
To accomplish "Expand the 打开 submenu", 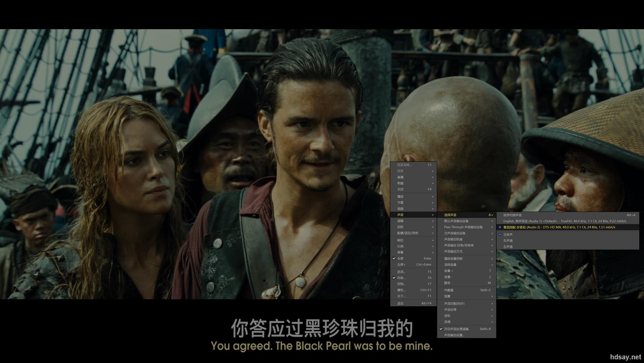I will pyautogui.click(x=414, y=171).
